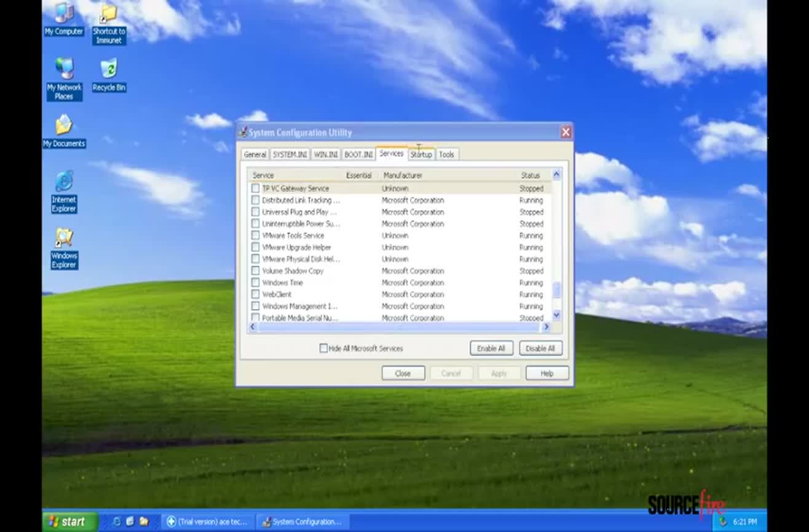Switch to the Trial version ace window on taskbar
The image size is (809, 532).
[x=208, y=521]
